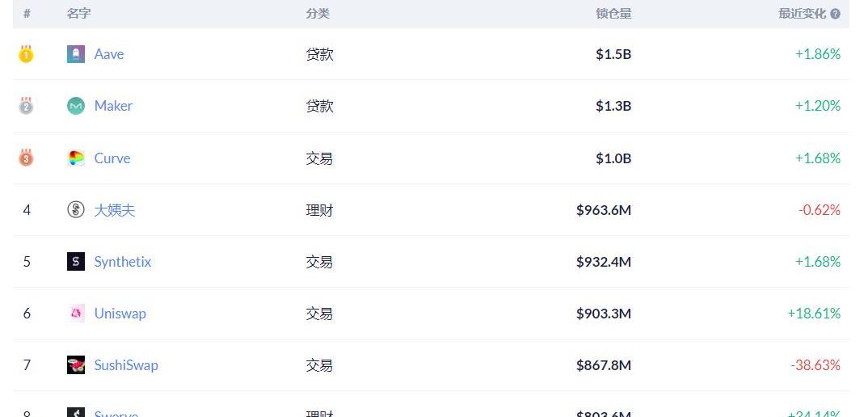Viewport: 868px width, 417px height.
Task: Open the Aave project link
Action: [109, 54]
